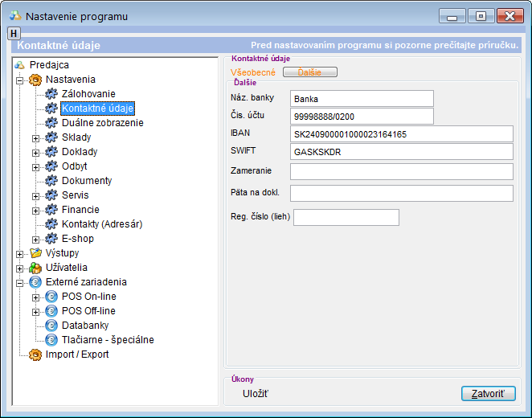
Task: Click the Import / Export gear icon
Action: pyautogui.click(x=35, y=354)
